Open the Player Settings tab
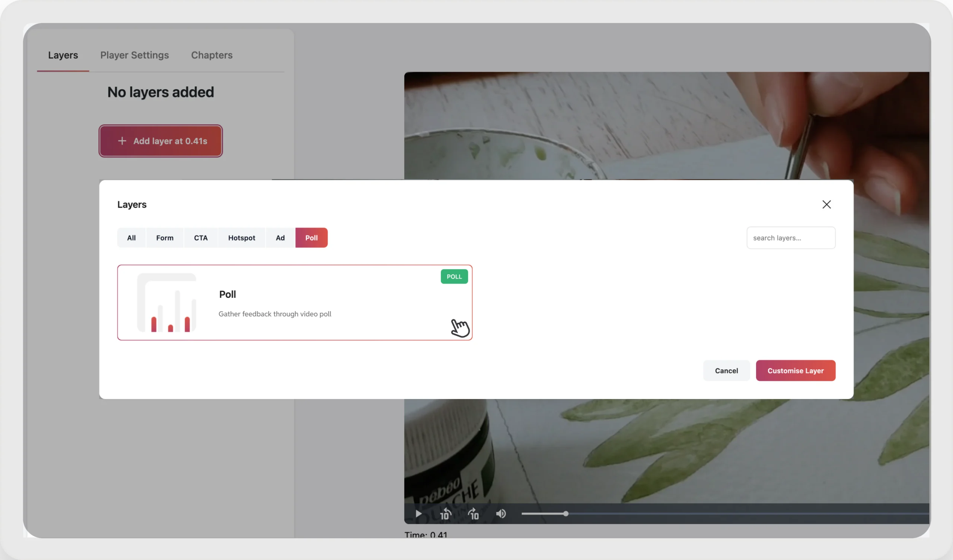Viewport: 953px width, 560px height. tap(134, 55)
